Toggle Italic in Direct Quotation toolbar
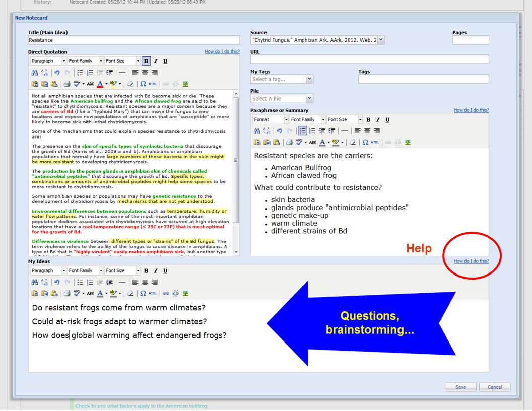 [155, 61]
